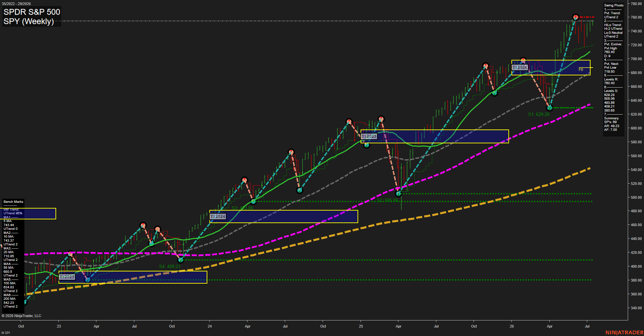
Task: Click the Levels R: label
Action: [x=611, y=79]
